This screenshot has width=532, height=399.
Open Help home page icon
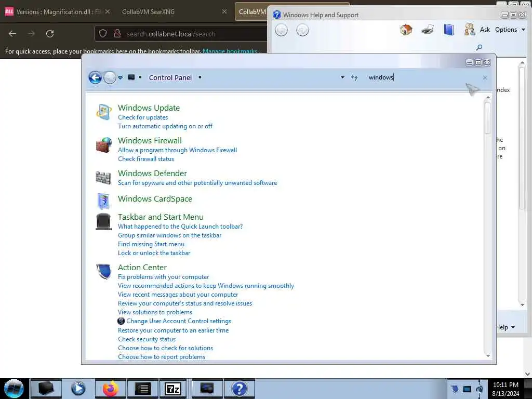click(406, 30)
